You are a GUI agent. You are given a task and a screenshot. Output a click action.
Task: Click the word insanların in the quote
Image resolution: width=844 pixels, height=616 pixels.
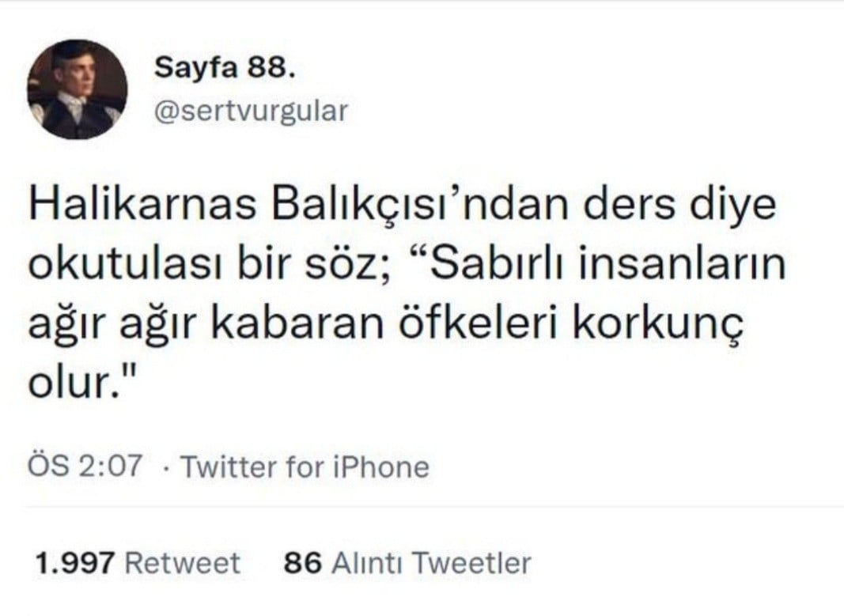coord(682,264)
